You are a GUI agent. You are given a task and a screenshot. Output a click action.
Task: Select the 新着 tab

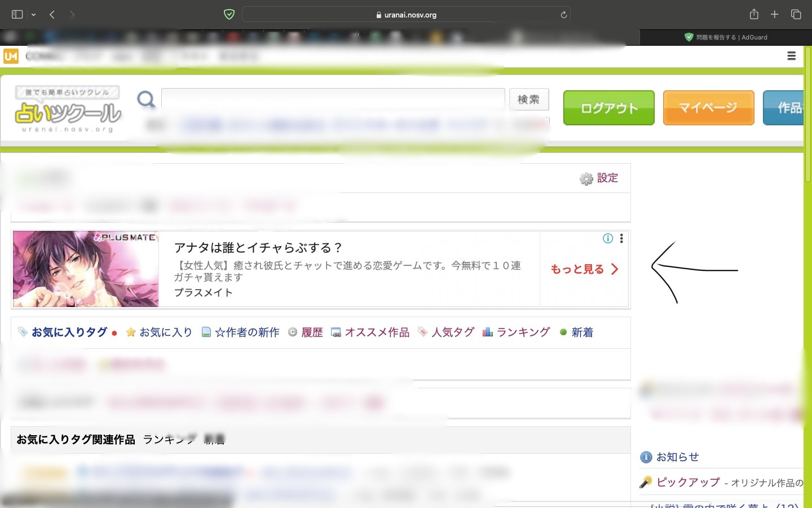214,440
